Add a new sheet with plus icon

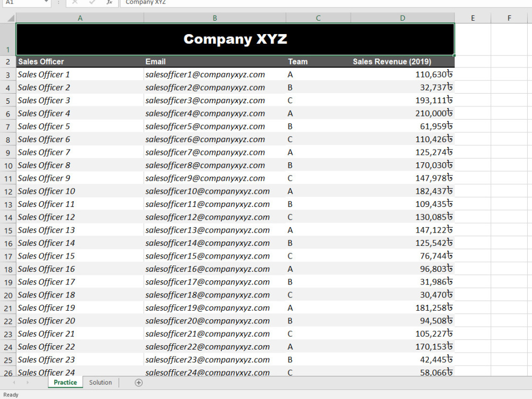pos(138,383)
